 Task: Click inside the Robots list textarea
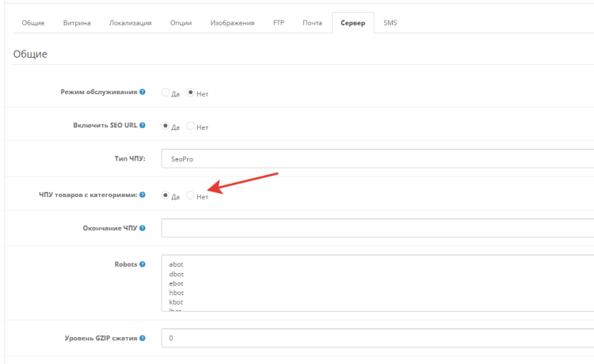tap(377, 282)
